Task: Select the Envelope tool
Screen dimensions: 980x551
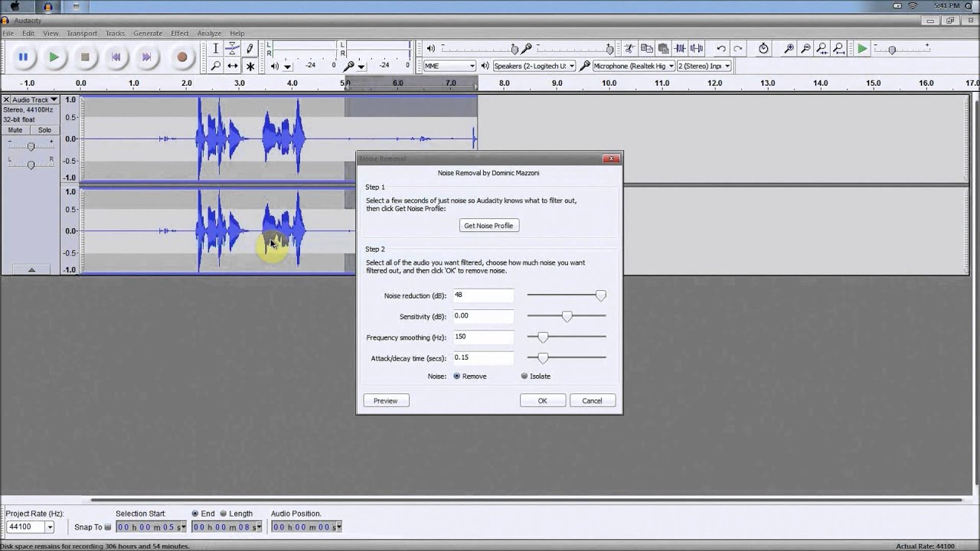Action: click(x=233, y=48)
